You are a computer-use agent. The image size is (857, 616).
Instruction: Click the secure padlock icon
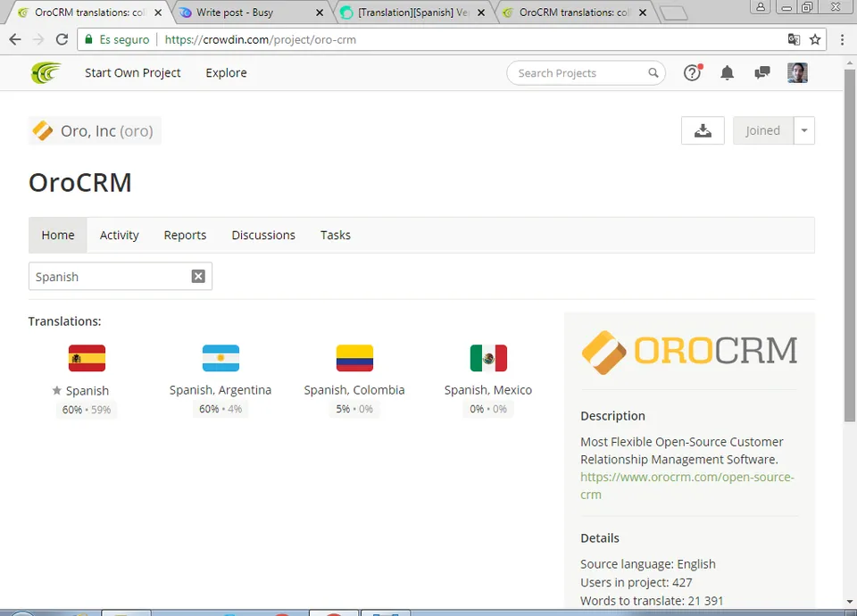(88, 39)
